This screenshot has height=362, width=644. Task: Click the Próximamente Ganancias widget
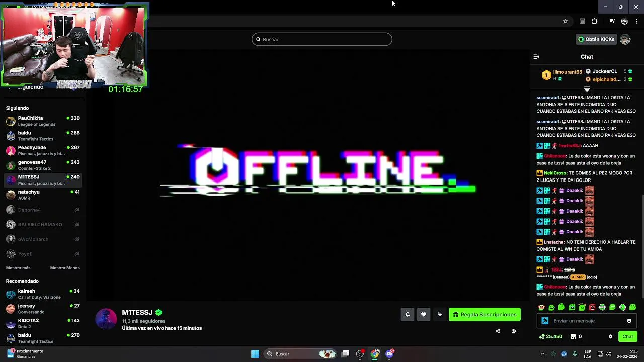(25, 354)
